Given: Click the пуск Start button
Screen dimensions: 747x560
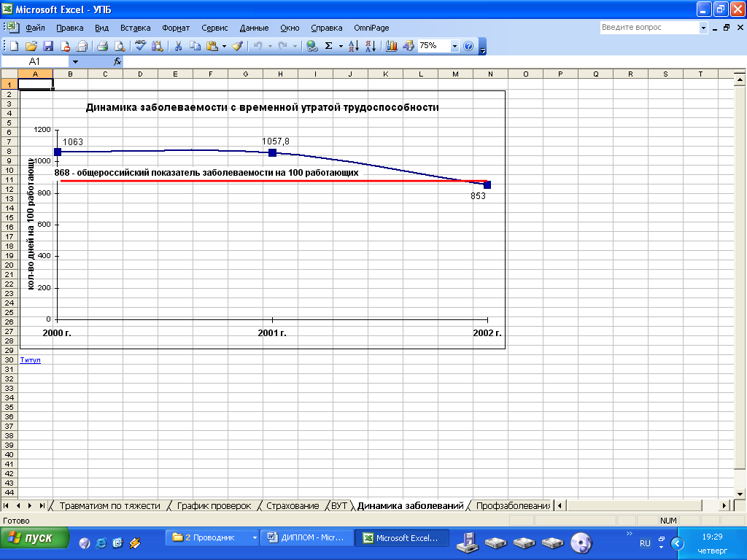Looking at the screenshot, I should (34, 538).
